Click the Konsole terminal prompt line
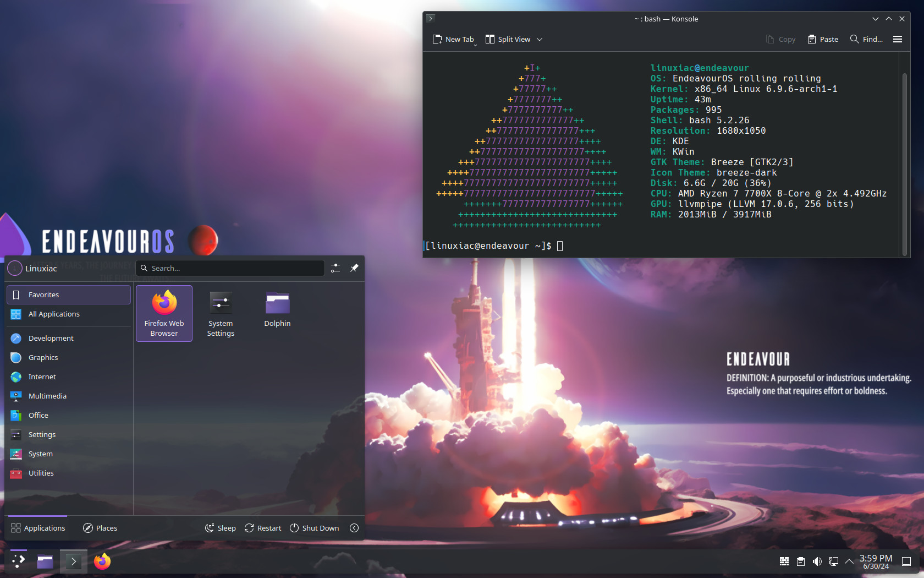Screen dimensions: 924x578 pyautogui.click(x=494, y=246)
